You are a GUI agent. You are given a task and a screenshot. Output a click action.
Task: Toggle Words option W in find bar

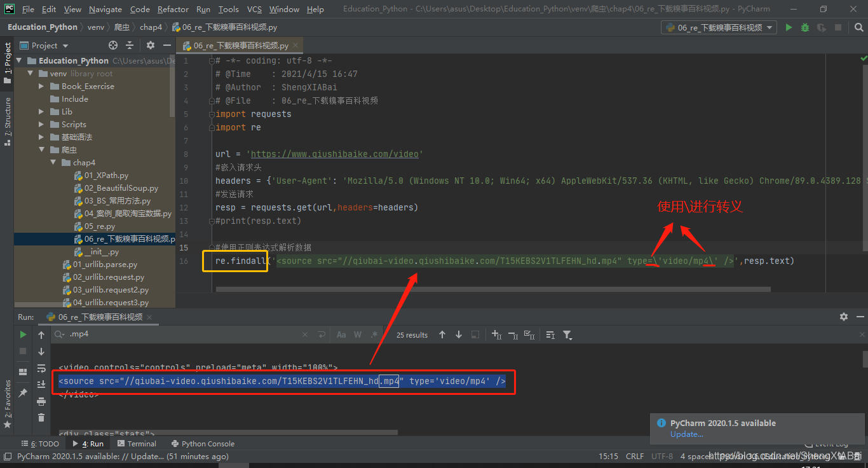358,334
